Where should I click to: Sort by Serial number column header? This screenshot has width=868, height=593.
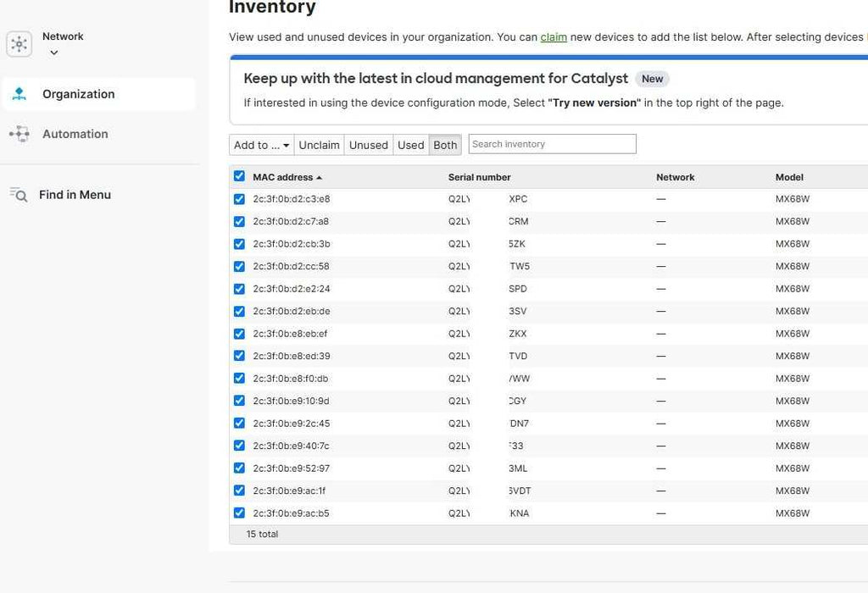tap(479, 177)
